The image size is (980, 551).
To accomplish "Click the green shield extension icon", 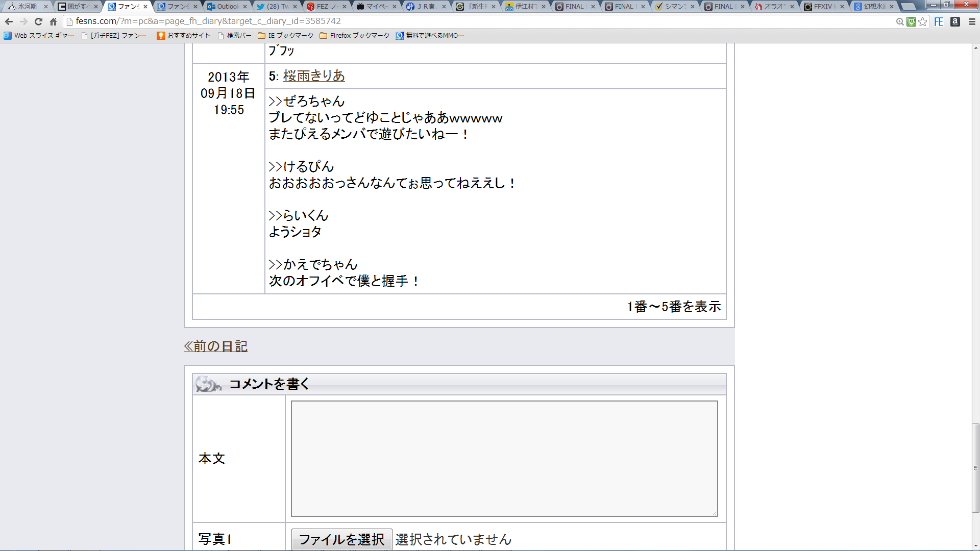I will [x=911, y=21].
